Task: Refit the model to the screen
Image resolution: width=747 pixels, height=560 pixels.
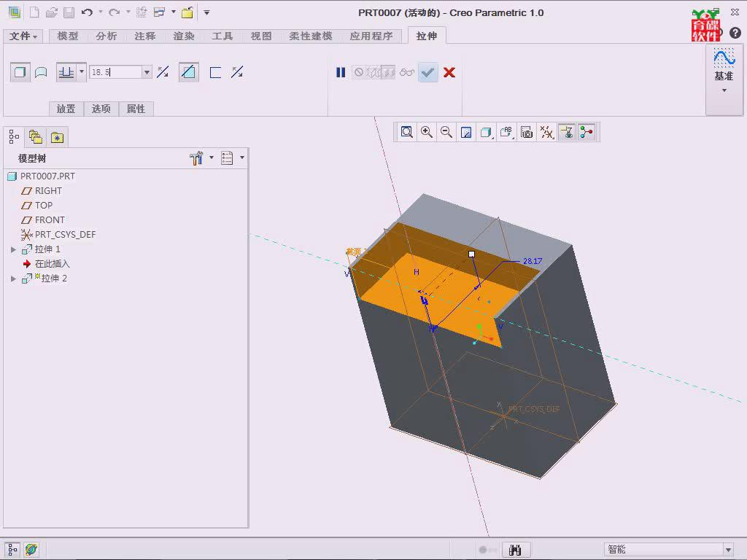Action: pos(407,132)
